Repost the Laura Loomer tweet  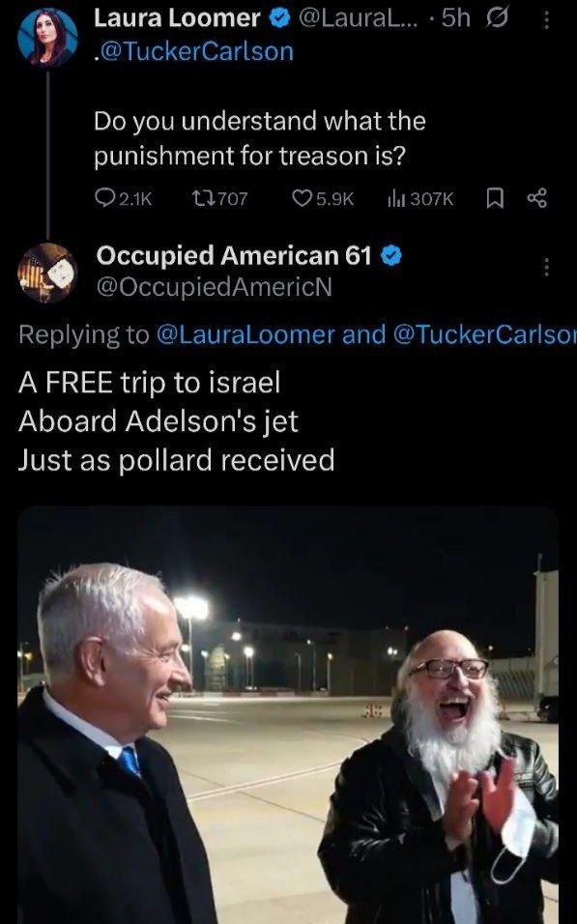[219, 198]
